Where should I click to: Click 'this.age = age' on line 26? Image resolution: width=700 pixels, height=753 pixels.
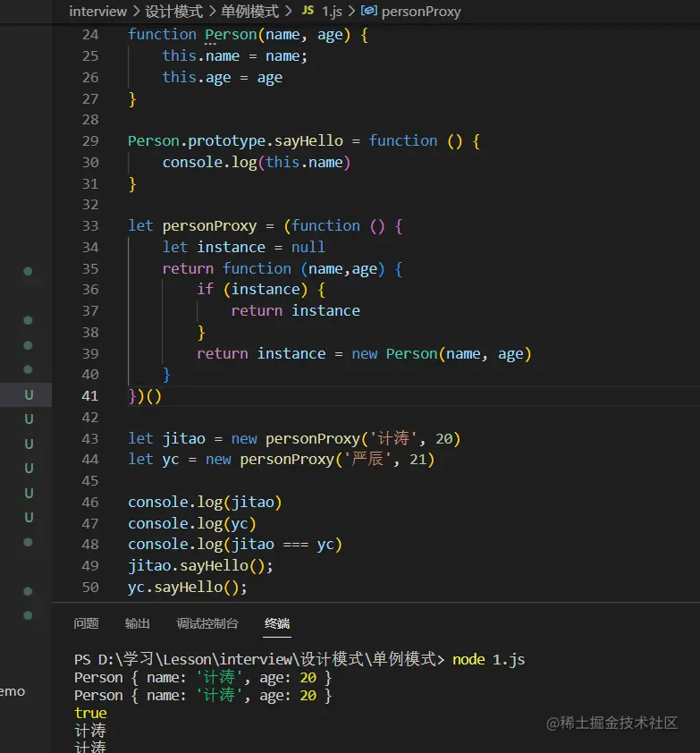pyautogui.click(x=223, y=77)
